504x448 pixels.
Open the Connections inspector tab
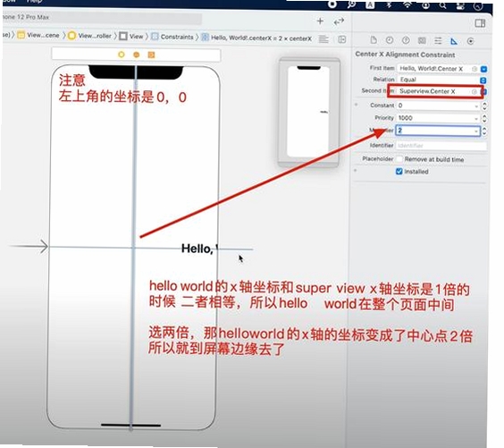(471, 41)
